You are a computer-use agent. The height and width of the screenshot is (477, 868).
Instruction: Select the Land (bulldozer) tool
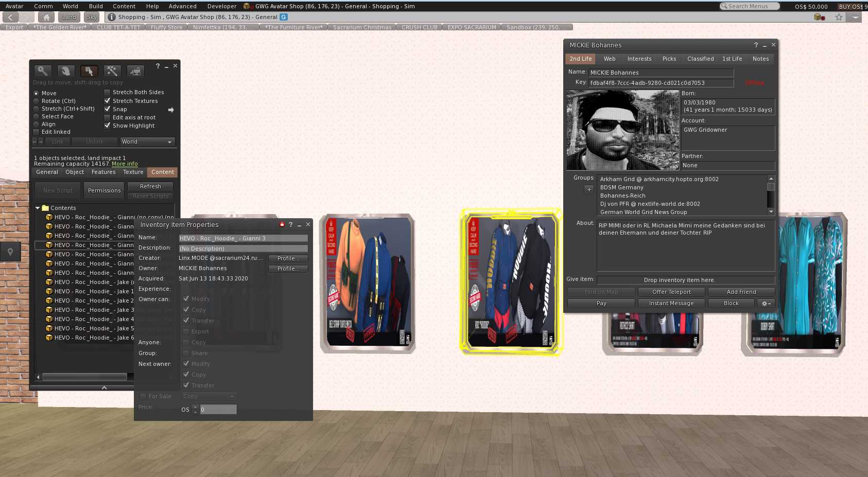[135, 71]
